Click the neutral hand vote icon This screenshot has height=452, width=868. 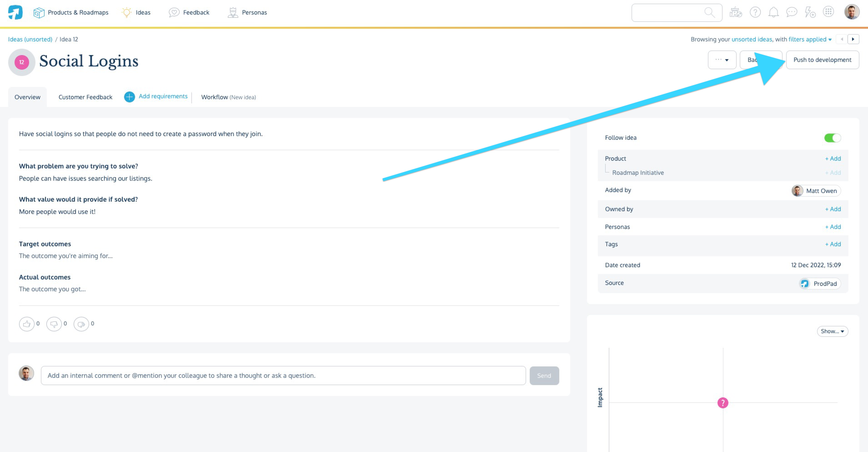(x=82, y=324)
